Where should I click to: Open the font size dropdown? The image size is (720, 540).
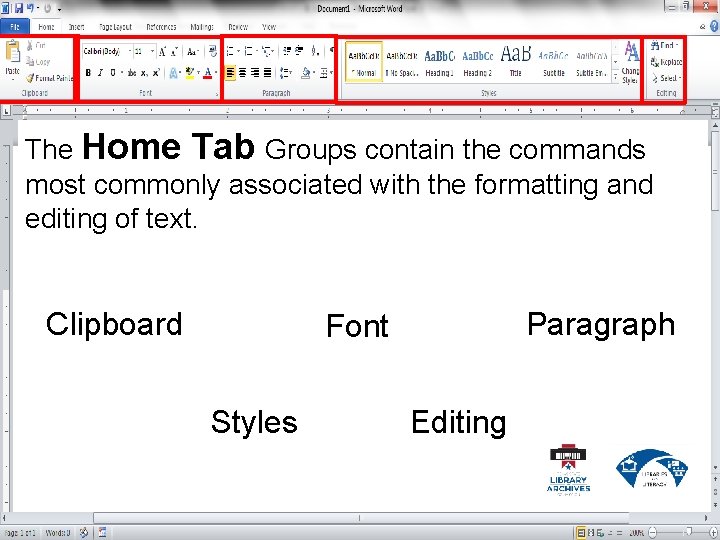click(152, 51)
